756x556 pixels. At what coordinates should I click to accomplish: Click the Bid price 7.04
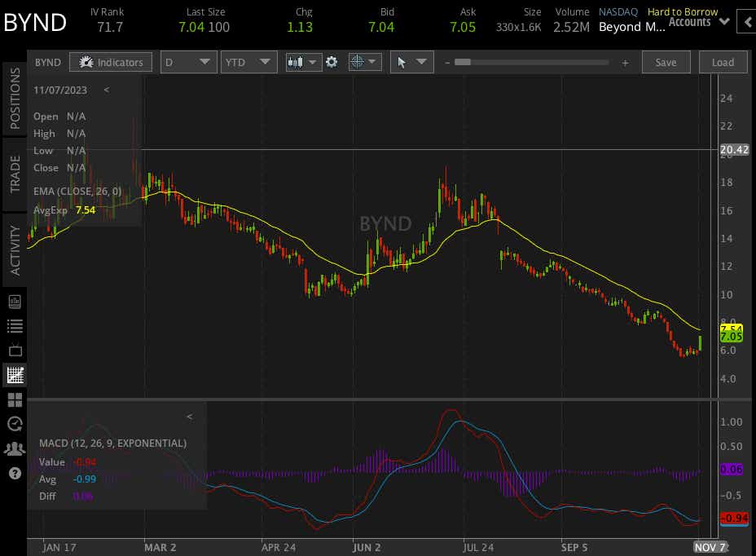tap(381, 27)
